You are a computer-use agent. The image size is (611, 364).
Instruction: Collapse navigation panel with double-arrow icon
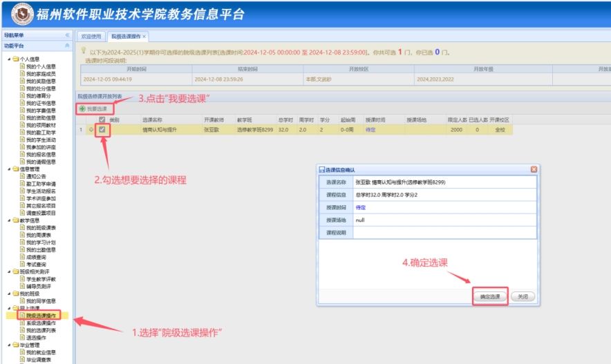(x=67, y=35)
